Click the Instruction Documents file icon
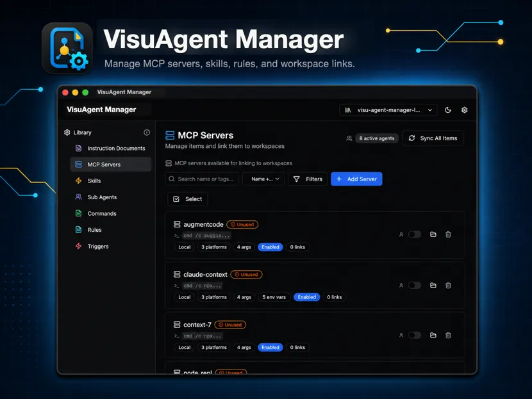The height and width of the screenshot is (399, 532). pyautogui.click(x=78, y=148)
